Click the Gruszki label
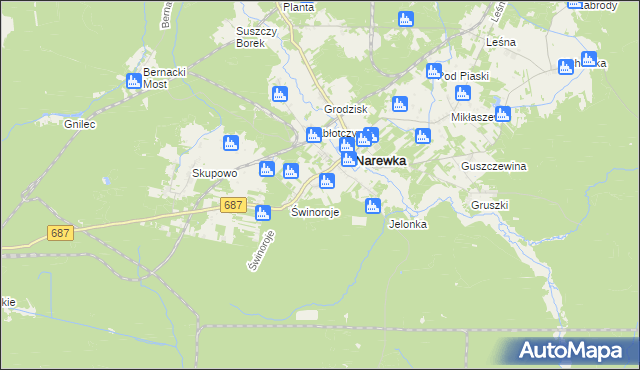The width and height of the screenshot is (640, 370). (489, 205)
